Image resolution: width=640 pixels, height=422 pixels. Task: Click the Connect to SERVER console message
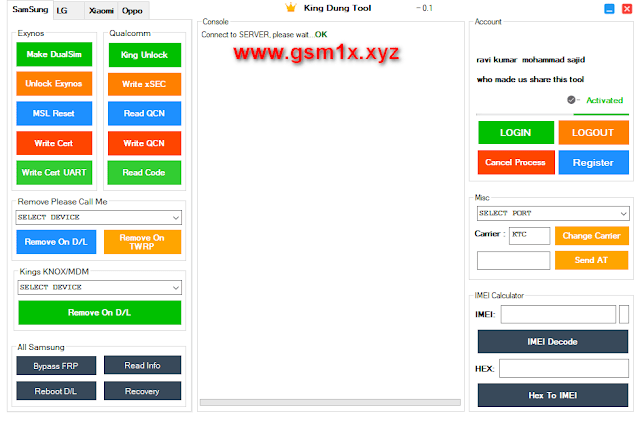click(x=264, y=35)
